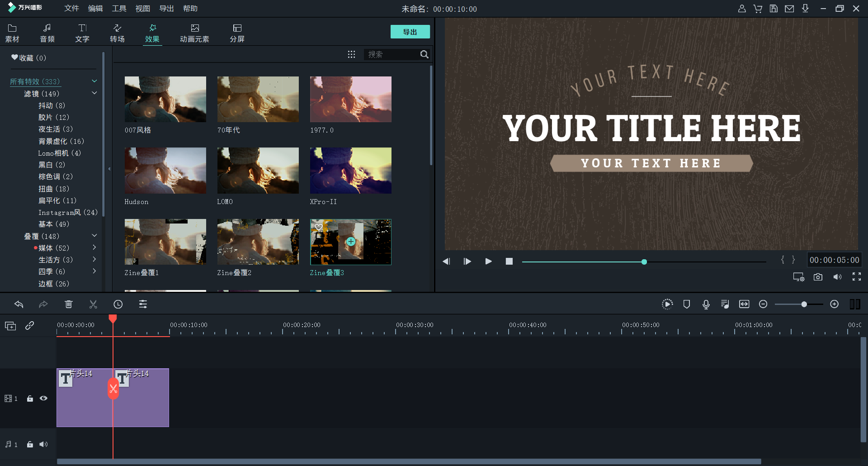The width and height of the screenshot is (868, 466).
Task: Toggle video track 1 visibility eye
Action: [43, 399]
